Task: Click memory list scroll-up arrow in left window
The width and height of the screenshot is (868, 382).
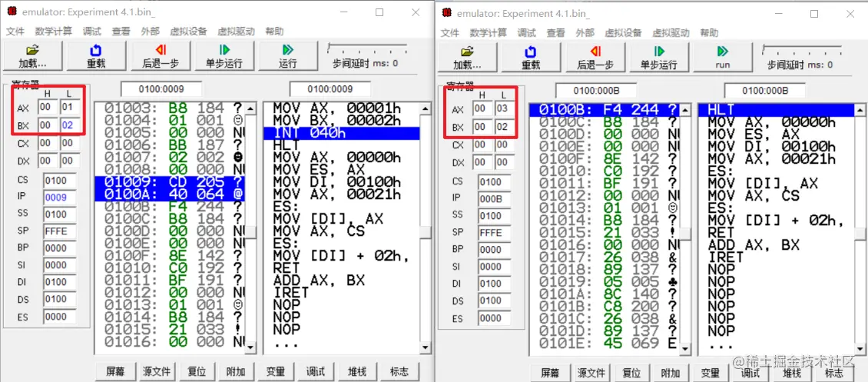Action: point(250,108)
